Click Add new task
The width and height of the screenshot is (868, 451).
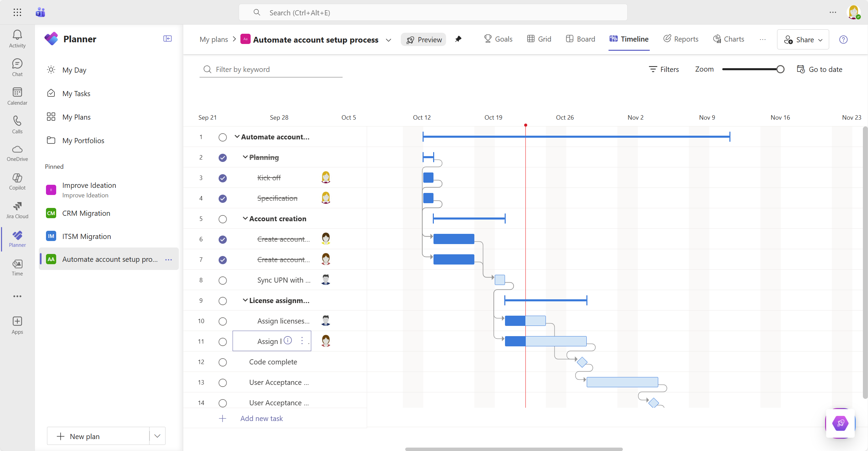click(261, 418)
